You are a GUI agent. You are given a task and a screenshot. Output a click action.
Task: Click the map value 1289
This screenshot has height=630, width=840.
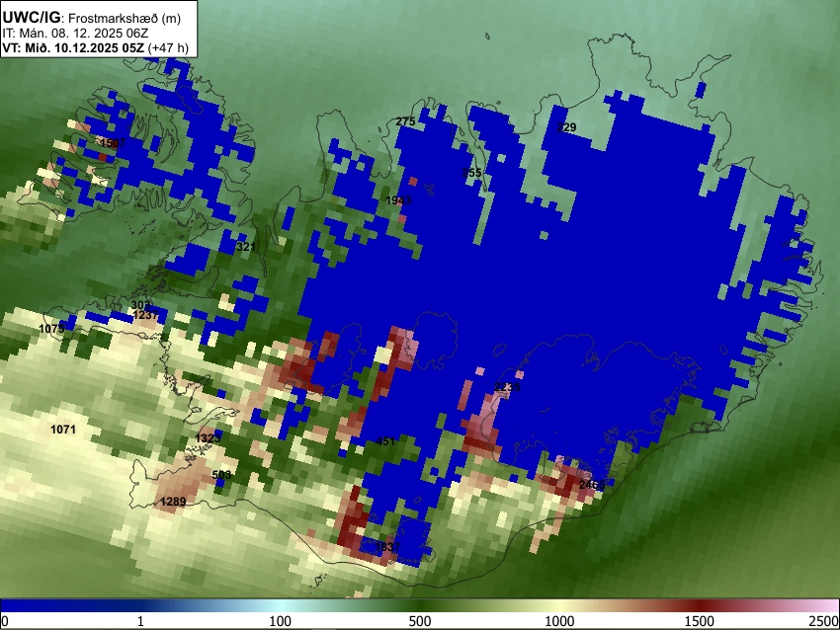click(x=174, y=502)
